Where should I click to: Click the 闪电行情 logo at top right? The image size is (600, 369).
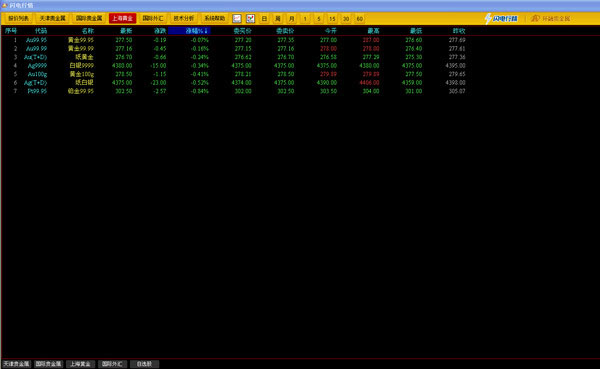pos(501,18)
